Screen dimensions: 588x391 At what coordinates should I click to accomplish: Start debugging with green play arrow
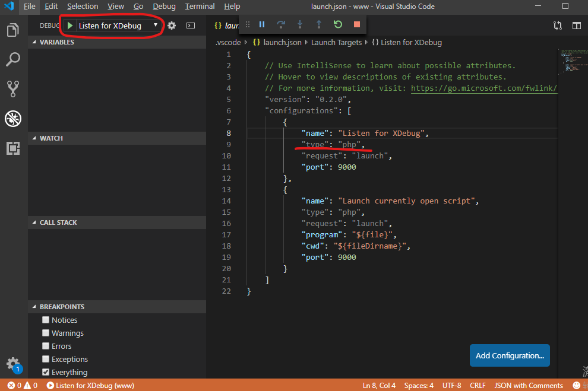point(69,26)
